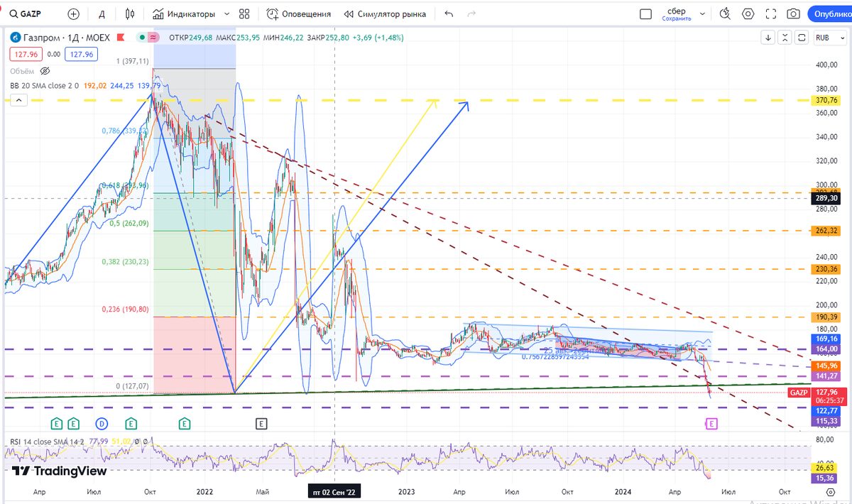Click the blue 127.96 buy price button
Screen dimensions: 852x504
[80, 54]
